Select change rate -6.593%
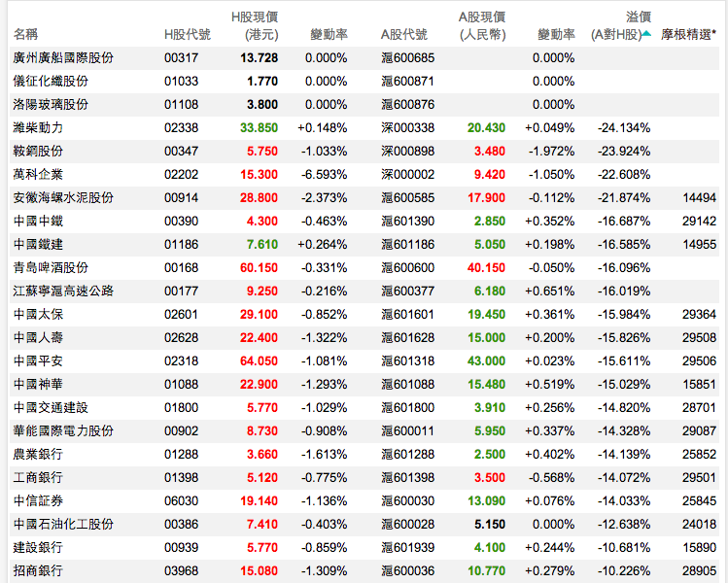The height and width of the screenshot is (583, 728). coord(324,175)
